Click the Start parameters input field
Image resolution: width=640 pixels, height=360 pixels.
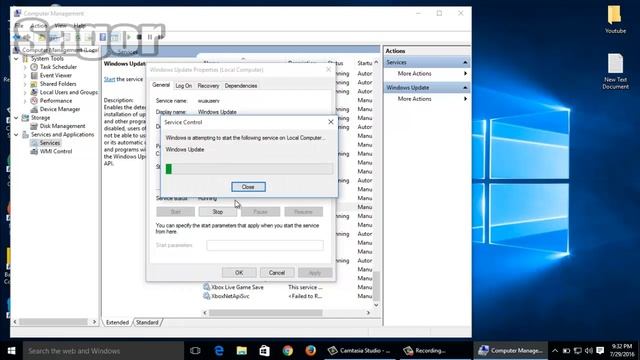point(265,245)
